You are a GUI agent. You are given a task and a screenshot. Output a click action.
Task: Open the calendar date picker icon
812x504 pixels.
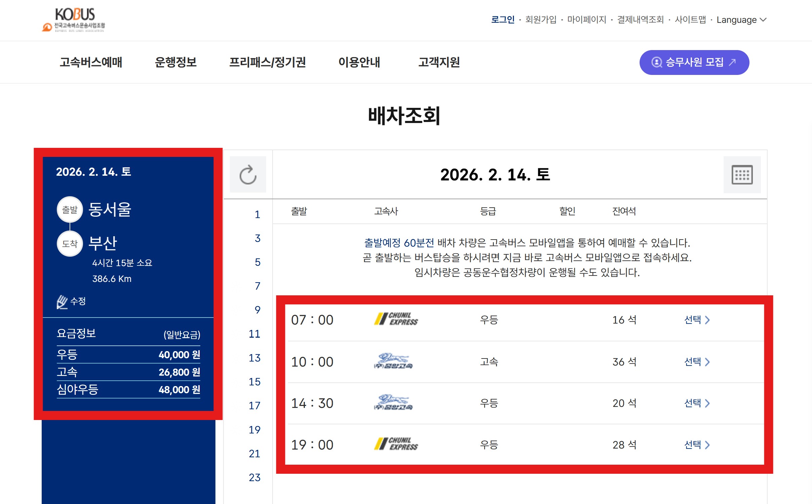coord(742,174)
